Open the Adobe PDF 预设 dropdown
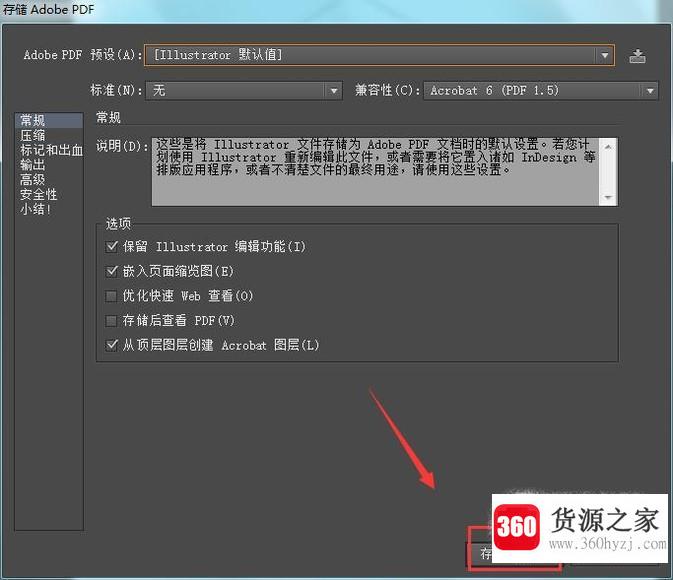Image resolution: width=673 pixels, height=580 pixels. (x=379, y=55)
